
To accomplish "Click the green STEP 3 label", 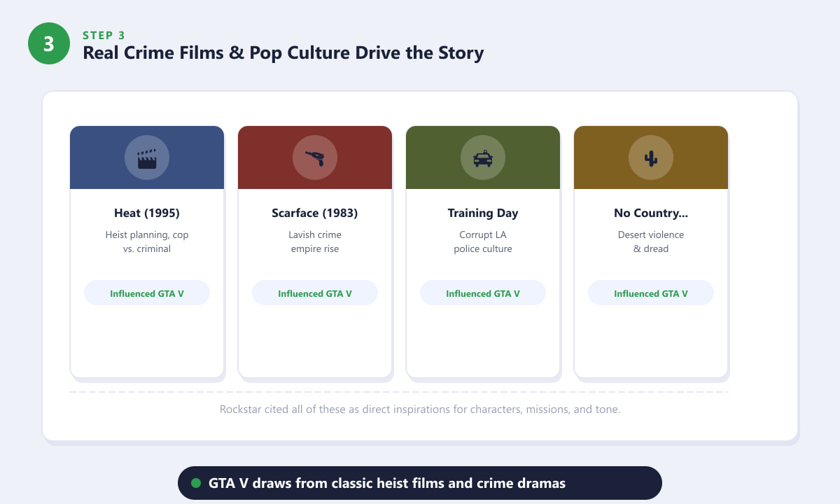I will point(104,36).
